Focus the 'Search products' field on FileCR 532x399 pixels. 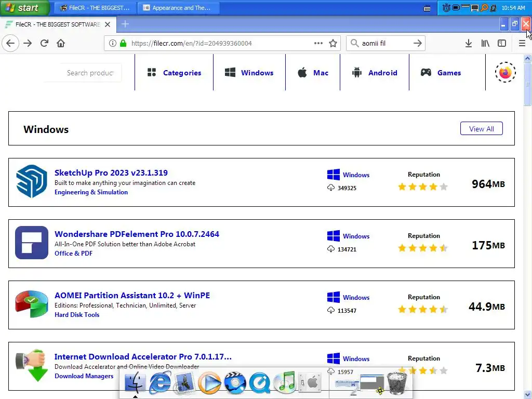click(90, 73)
